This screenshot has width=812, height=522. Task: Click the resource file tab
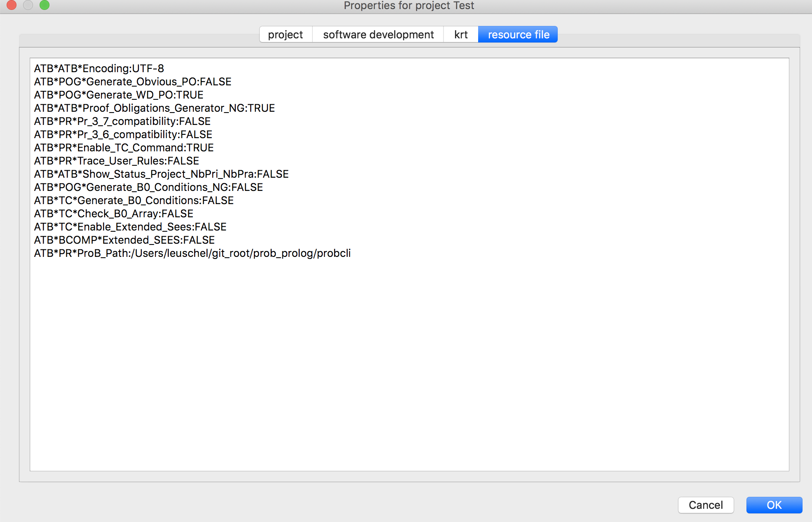click(x=518, y=35)
